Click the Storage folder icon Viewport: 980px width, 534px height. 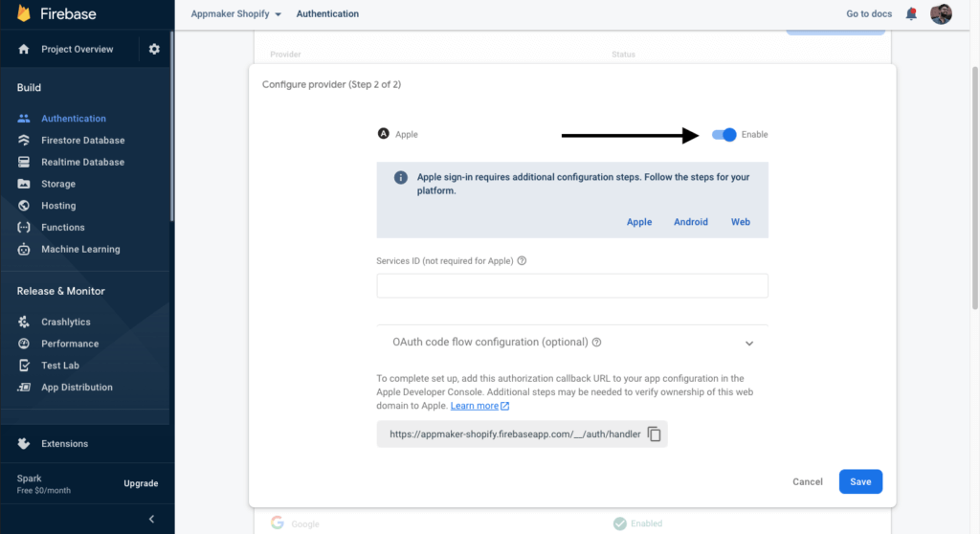click(x=24, y=184)
